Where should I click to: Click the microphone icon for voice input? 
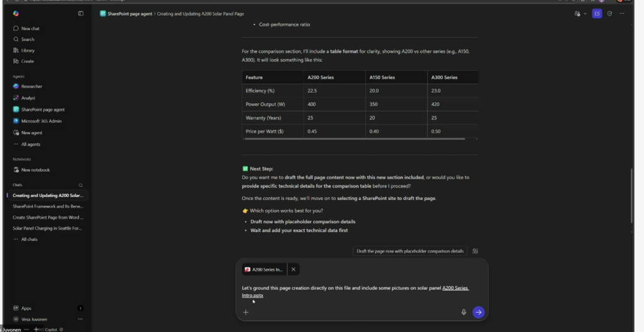click(464, 312)
